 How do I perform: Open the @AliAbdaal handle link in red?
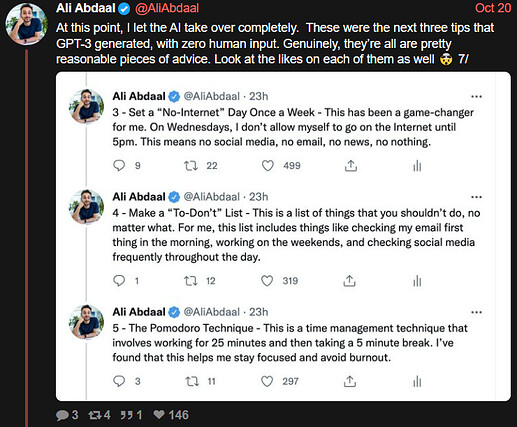(167, 8)
